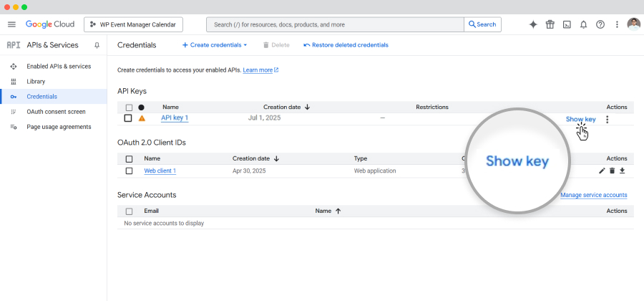Open OAuth consent screen

tap(56, 112)
